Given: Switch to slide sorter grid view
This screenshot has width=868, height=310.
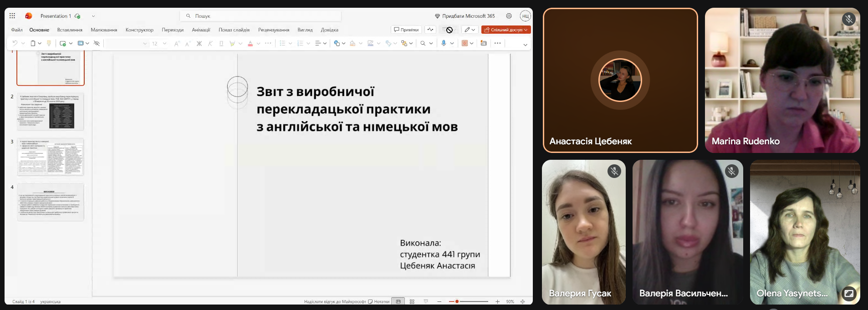Looking at the screenshot, I should pyautogui.click(x=412, y=301).
